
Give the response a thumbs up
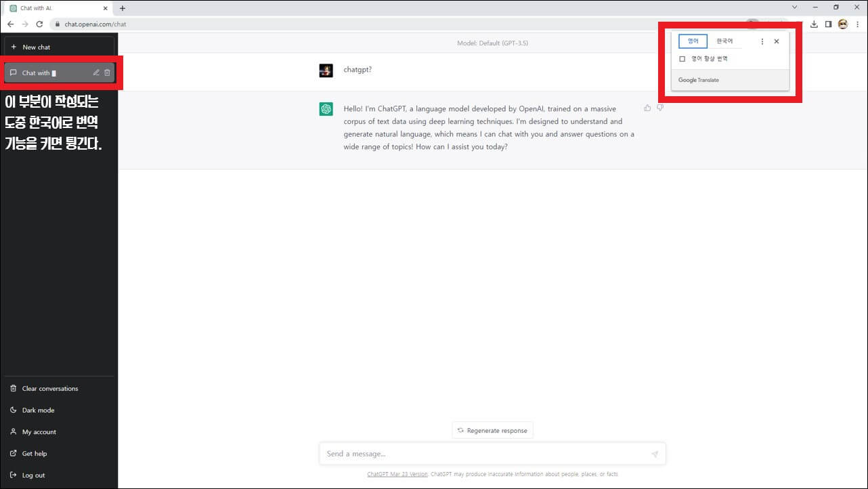click(x=647, y=108)
